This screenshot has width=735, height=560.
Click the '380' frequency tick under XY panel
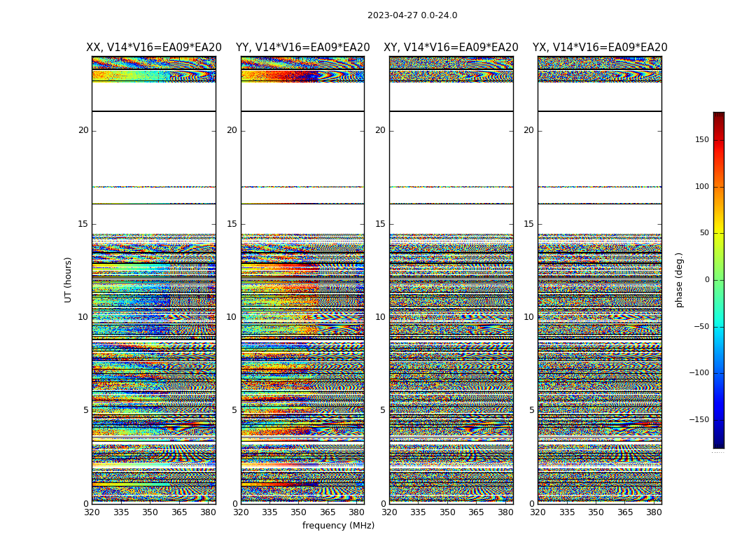click(x=505, y=512)
